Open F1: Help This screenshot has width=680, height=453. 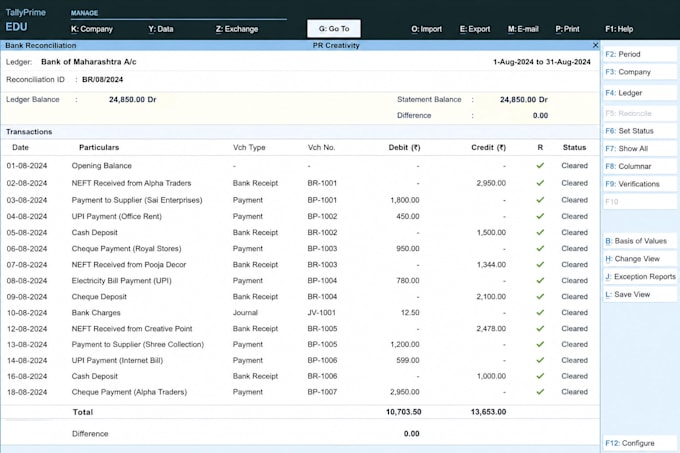[x=619, y=29]
